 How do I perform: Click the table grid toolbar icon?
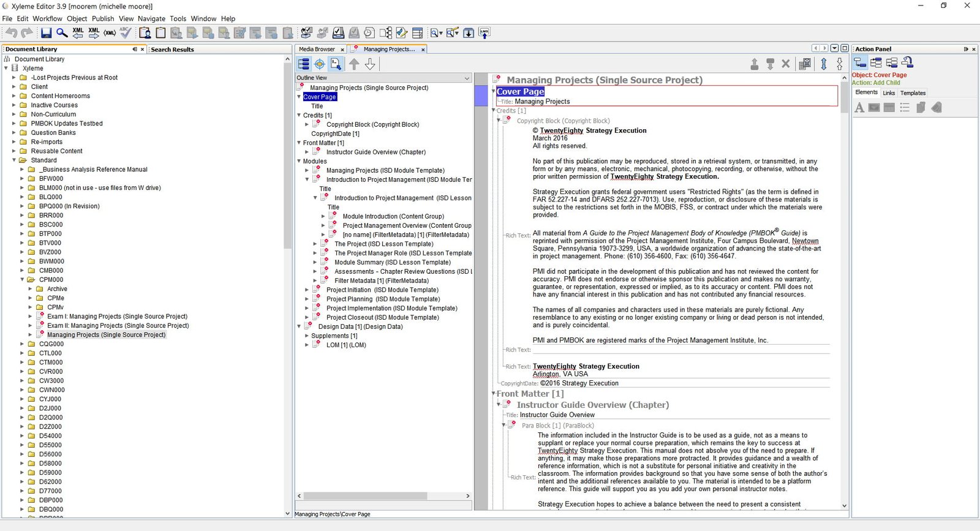[x=418, y=33]
